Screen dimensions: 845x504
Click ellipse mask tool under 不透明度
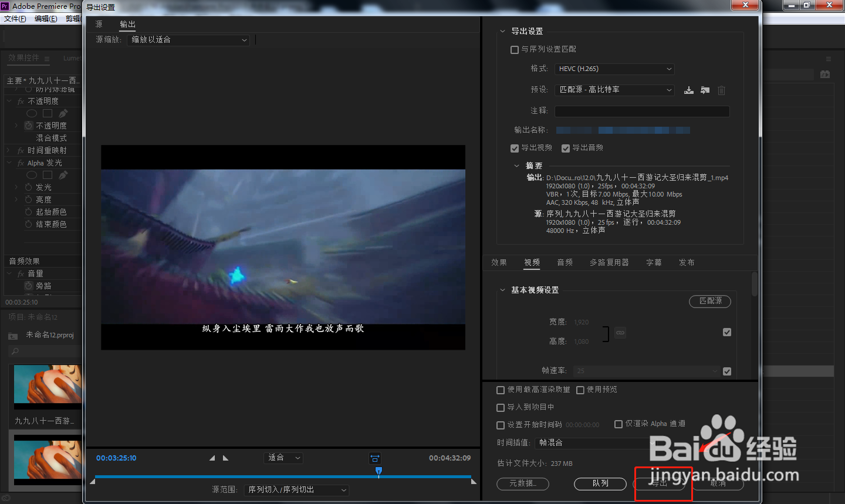[32, 113]
